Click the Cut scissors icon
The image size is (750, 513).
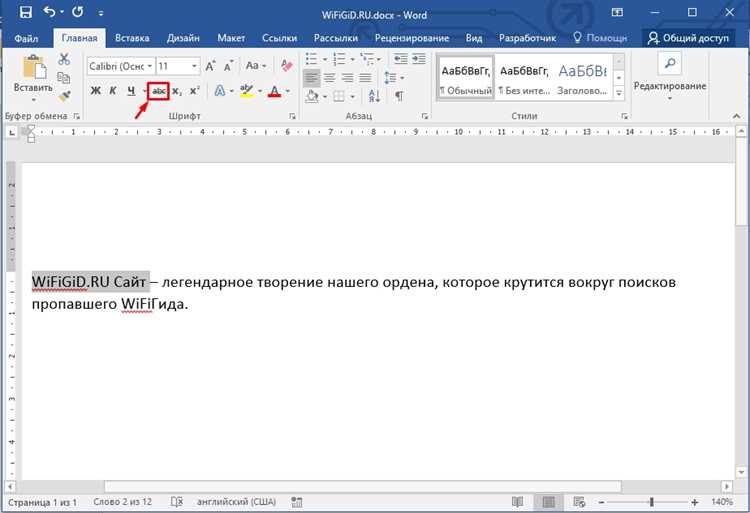tap(64, 60)
